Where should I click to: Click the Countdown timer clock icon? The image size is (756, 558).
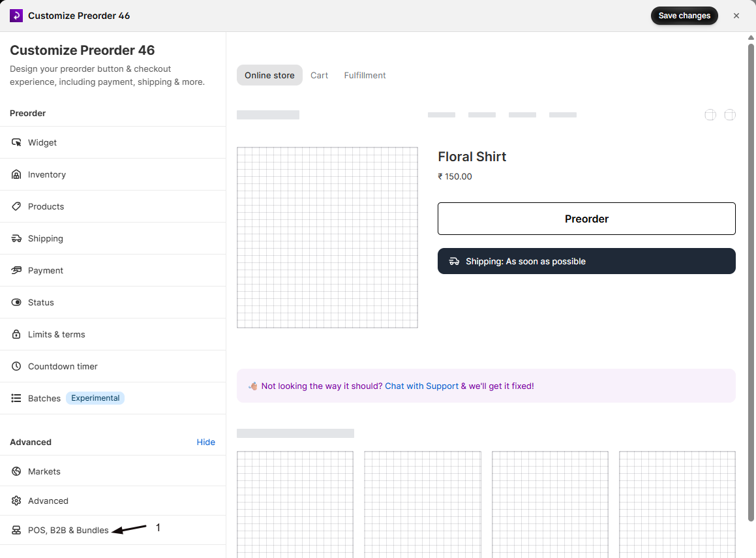16,366
